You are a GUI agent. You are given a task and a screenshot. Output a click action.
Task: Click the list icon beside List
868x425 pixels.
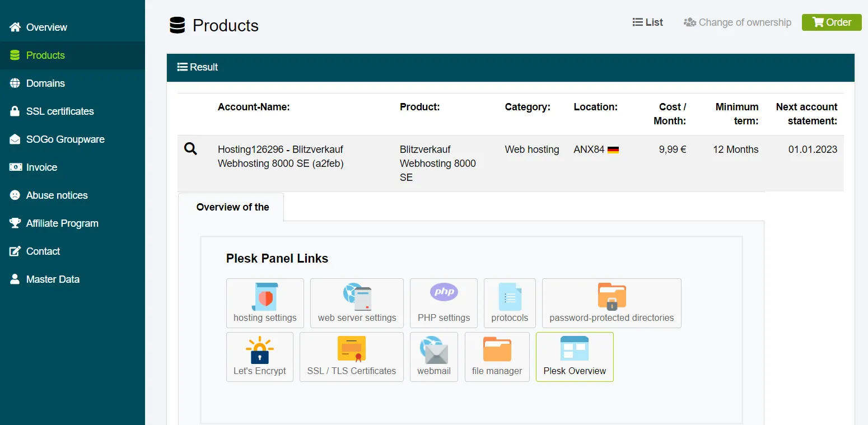[x=637, y=22]
